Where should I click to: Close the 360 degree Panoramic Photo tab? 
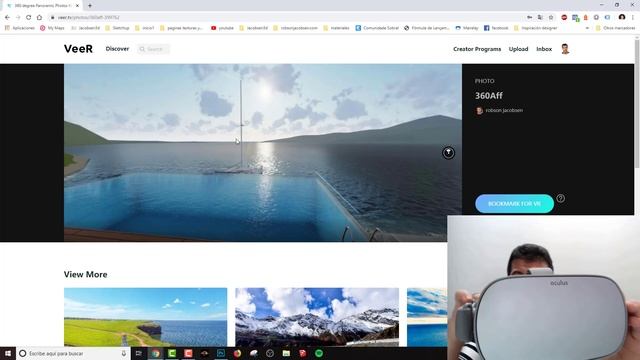pos(77,6)
